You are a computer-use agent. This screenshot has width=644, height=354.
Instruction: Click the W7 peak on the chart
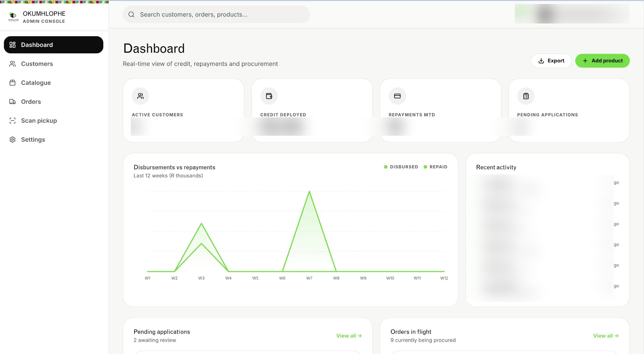pyautogui.click(x=309, y=191)
